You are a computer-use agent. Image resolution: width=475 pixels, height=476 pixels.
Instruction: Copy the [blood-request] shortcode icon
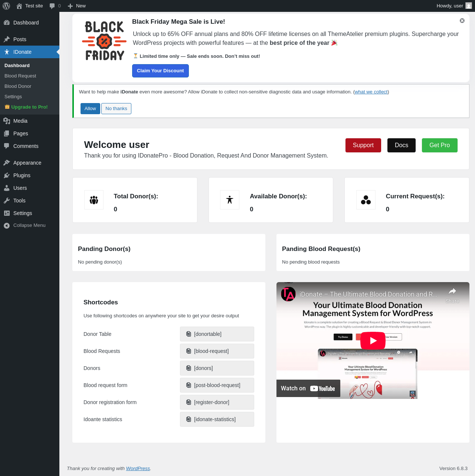point(189,351)
